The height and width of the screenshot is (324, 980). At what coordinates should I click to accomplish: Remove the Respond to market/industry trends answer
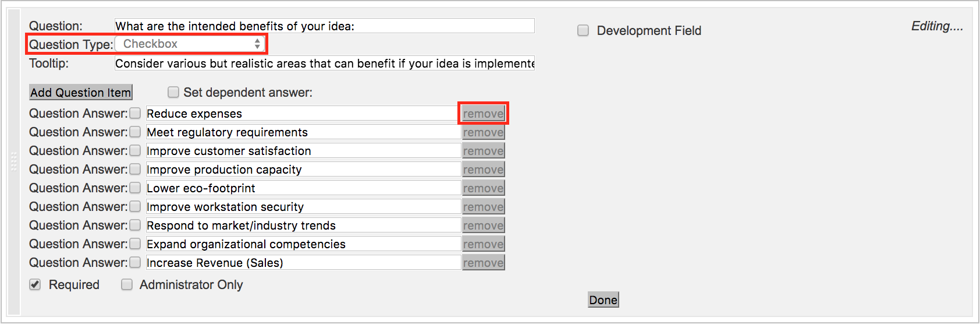click(483, 226)
